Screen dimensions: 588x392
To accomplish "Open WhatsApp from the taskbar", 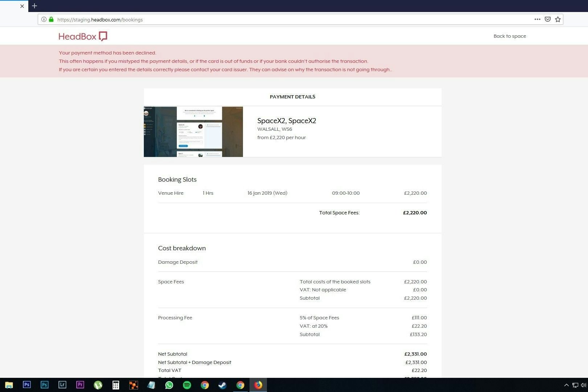I will click(x=169, y=385).
